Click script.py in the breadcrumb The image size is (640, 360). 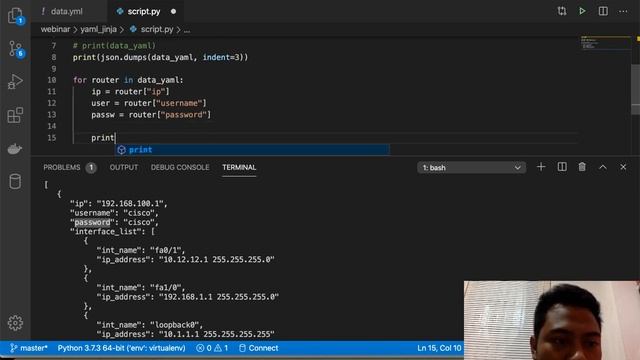click(x=157, y=29)
